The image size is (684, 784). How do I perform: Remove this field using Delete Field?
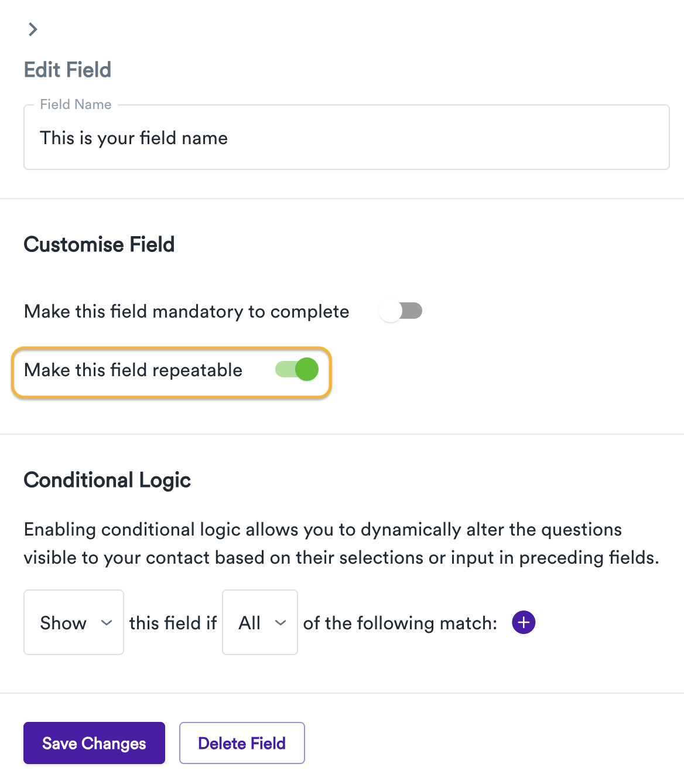[242, 743]
